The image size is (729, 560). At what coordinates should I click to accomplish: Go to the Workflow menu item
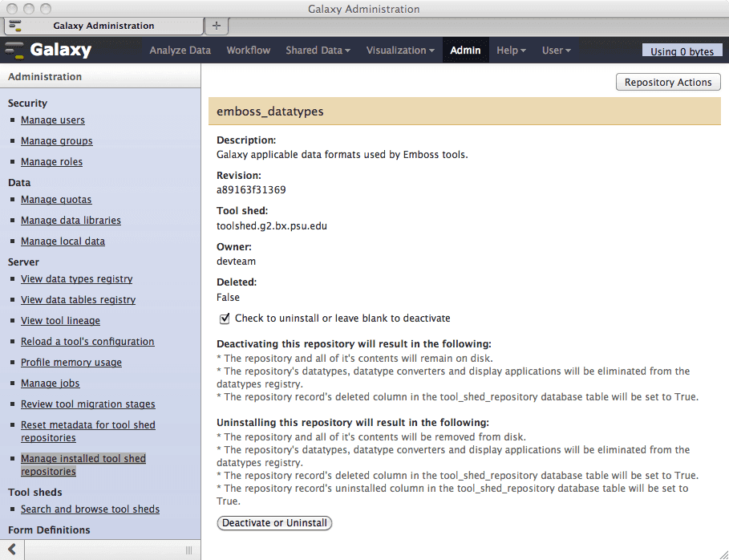pyautogui.click(x=248, y=51)
